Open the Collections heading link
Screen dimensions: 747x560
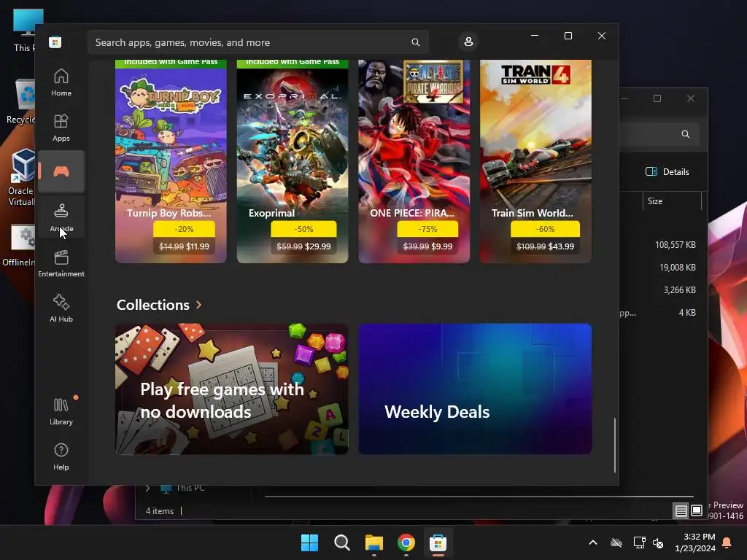[x=153, y=305]
